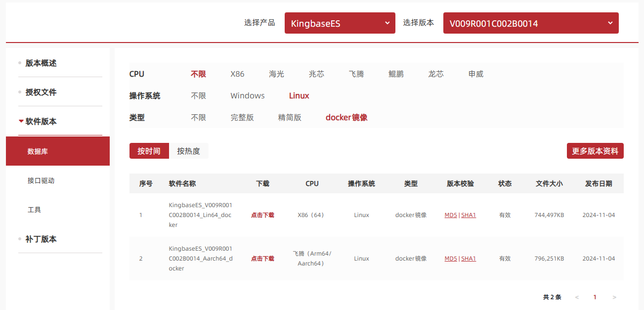Click X86（64）CPU cell

pos(312,215)
